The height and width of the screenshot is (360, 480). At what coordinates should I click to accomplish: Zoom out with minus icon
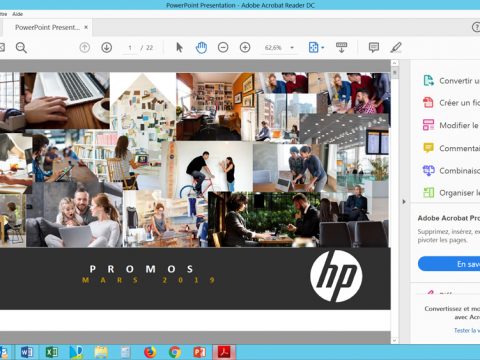223,48
